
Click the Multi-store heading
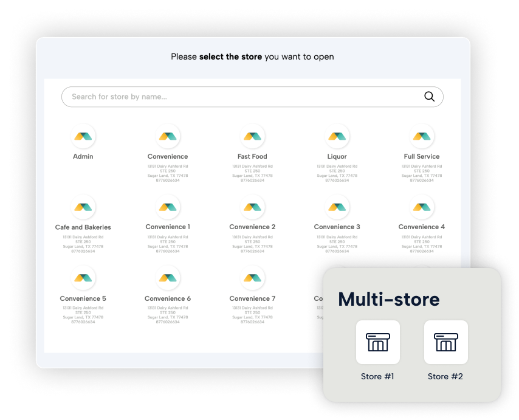pyautogui.click(x=389, y=299)
